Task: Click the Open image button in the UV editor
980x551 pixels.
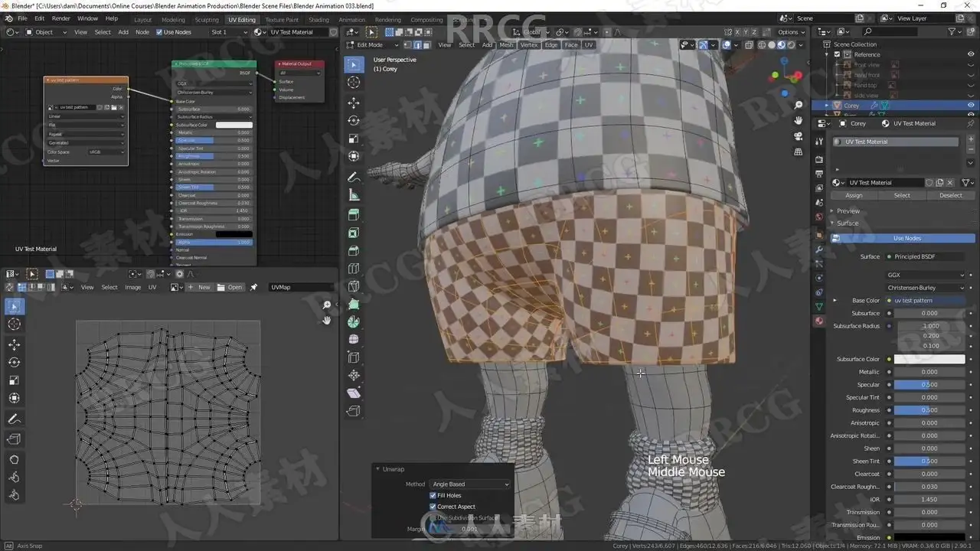Action: tap(230, 288)
